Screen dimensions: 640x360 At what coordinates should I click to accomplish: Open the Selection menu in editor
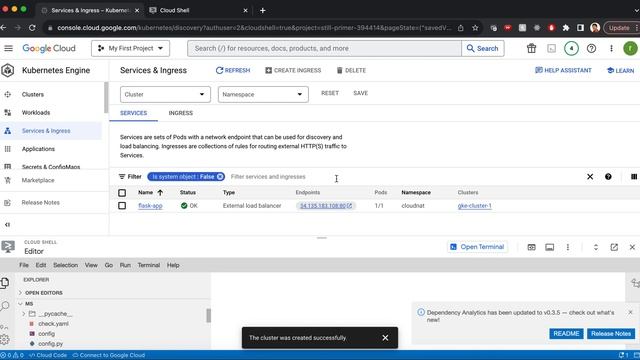(65, 265)
